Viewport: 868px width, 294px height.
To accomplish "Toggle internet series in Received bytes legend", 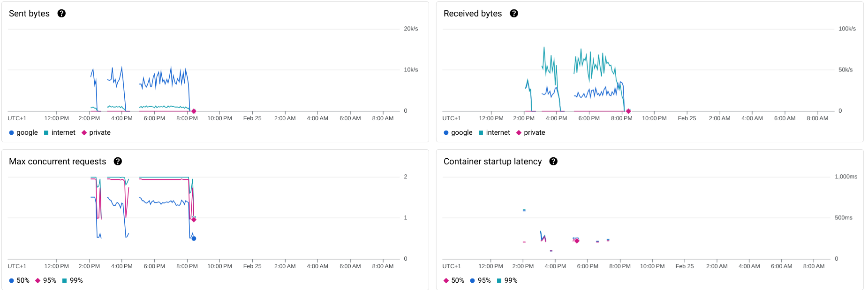I will (494, 133).
